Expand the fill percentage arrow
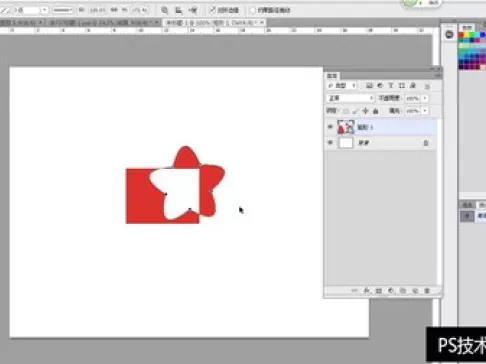This screenshot has height=364, width=486. (425, 111)
